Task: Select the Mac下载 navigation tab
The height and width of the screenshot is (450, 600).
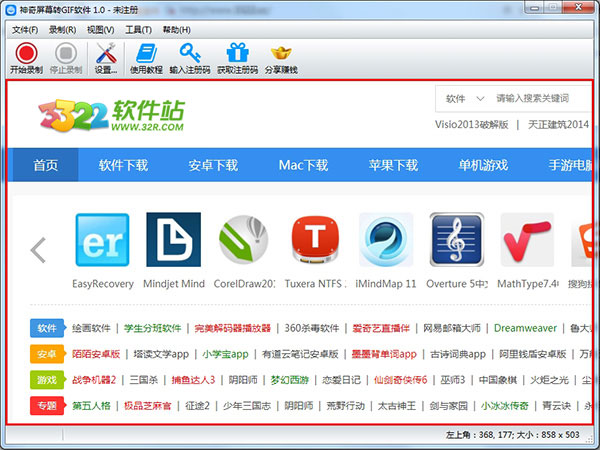Action: tap(303, 165)
